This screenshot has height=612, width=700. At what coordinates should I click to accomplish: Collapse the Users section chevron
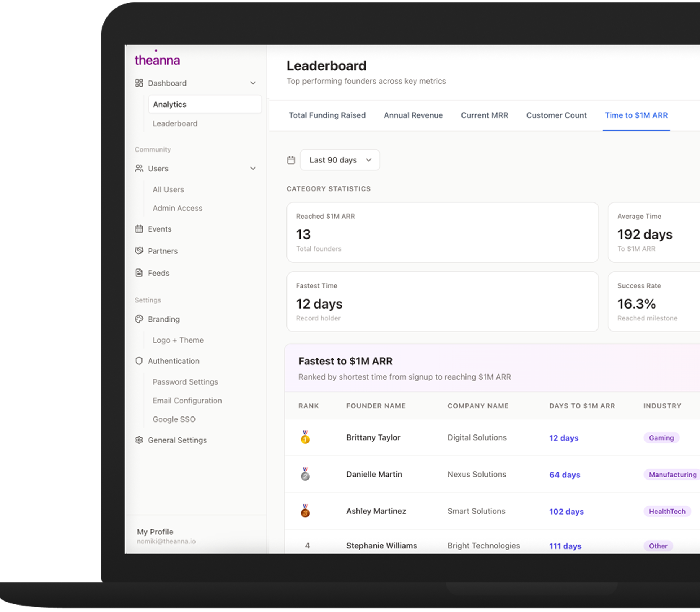point(253,169)
